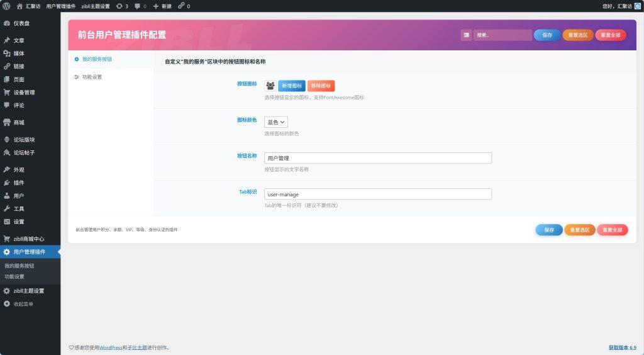Open 插件 plugins menu
Screen dimensions: 644x355
tap(30, 183)
